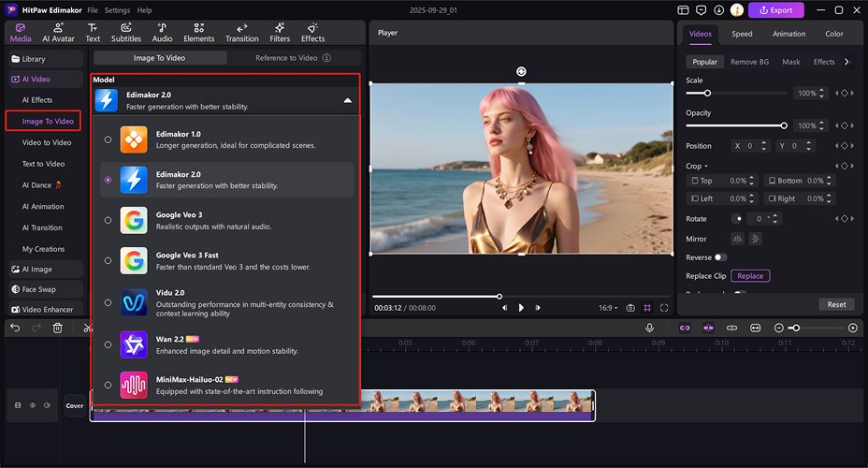Click the undo arrow icon
The height and width of the screenshot is (468, 868).
[15, 328]
